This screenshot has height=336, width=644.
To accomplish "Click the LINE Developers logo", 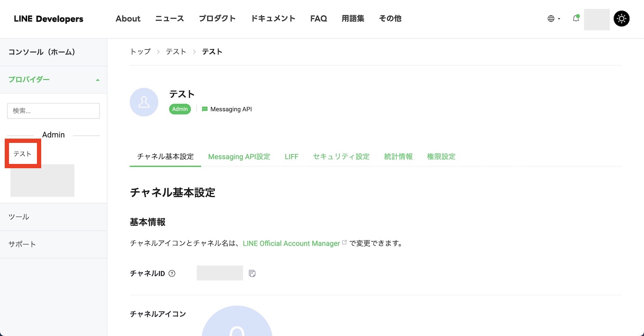I will (x=49, y=19).
